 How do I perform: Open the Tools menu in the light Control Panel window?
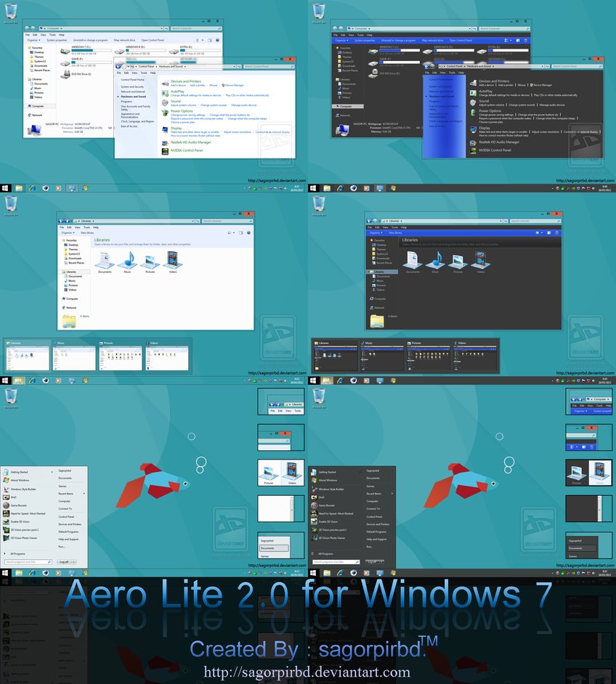pos(144,73)
